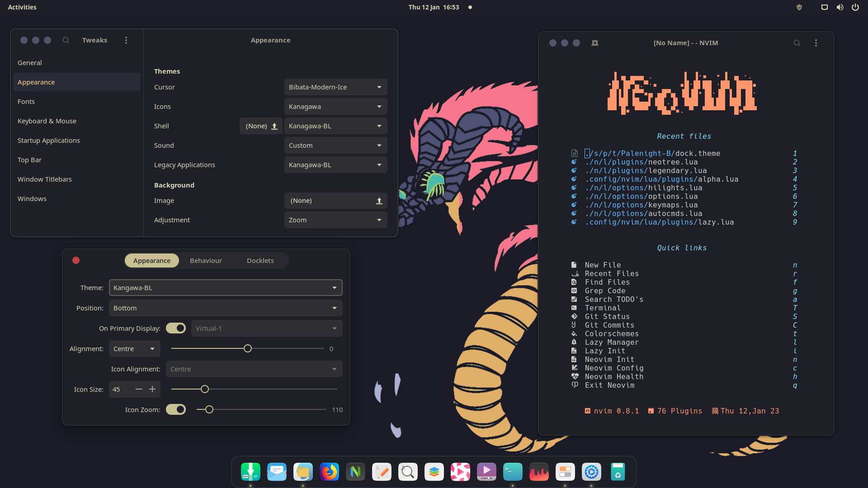The height and width of the screenshot is (488, 868).
Task: Toggle the On Primary Display switch
Action: pyautogui.click(x=176, y=328)
